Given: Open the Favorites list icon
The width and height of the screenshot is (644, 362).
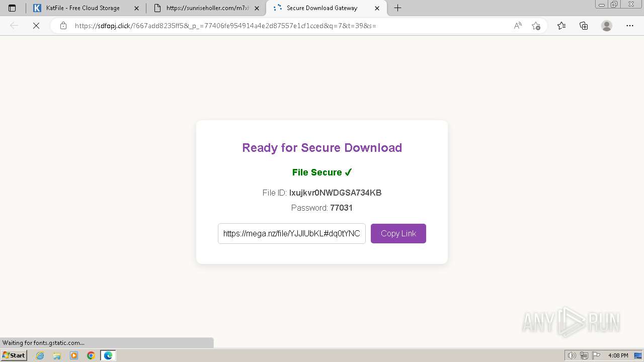Looking at the screenshot, I should point(561,26).
